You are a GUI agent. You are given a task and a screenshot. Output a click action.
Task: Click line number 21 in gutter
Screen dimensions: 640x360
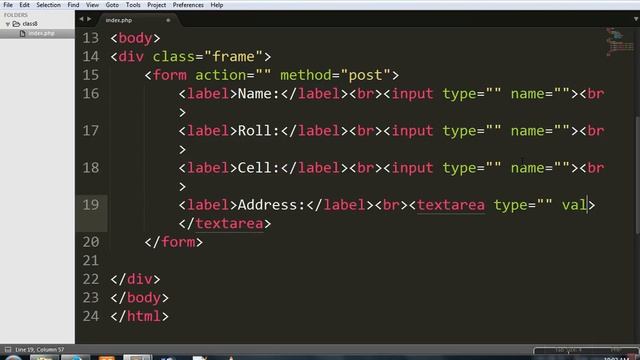point(91,260)
